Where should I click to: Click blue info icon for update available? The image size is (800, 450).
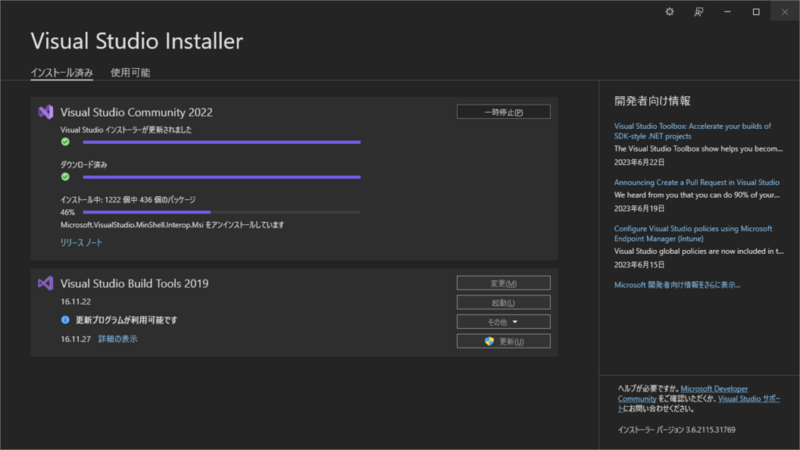(x=65, y=320)
